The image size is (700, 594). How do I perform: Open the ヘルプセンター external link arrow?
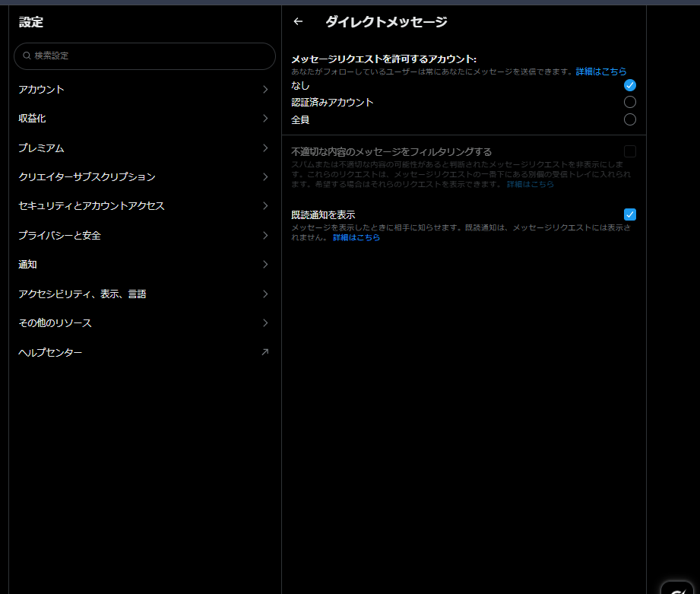click(x=265, y=352)
